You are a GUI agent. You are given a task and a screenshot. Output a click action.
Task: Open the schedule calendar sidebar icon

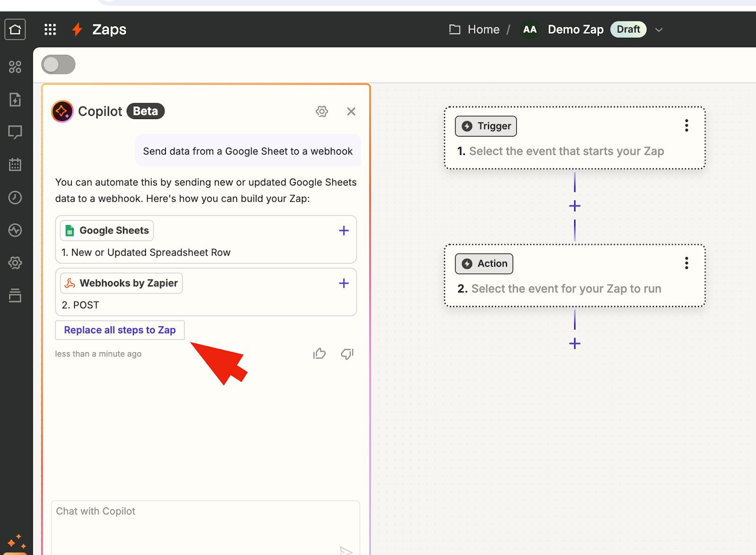(15, 165)
